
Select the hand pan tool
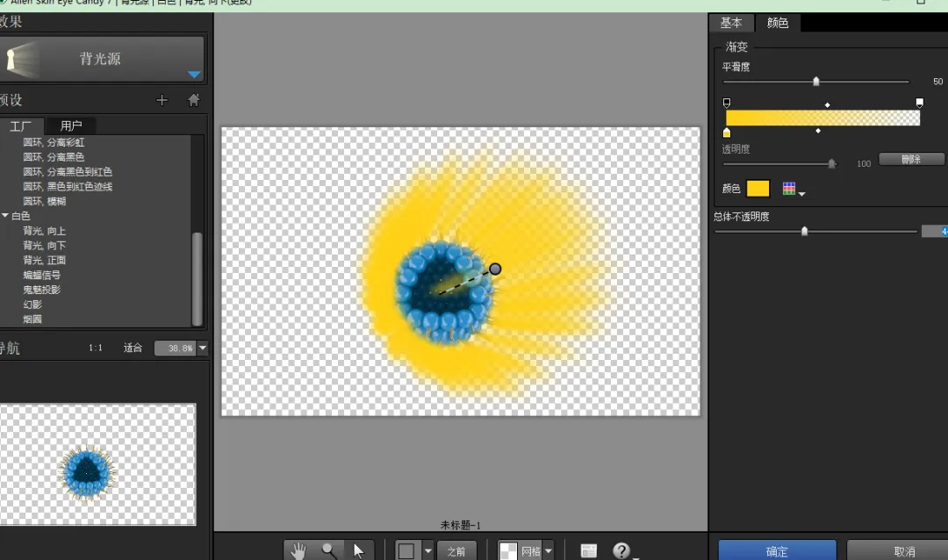(x=298, y=550)
